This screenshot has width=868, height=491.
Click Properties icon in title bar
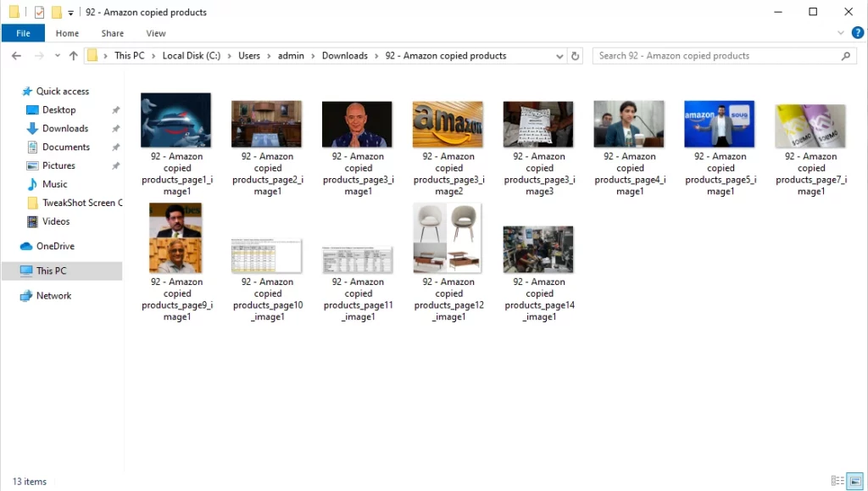pos(39,12)
